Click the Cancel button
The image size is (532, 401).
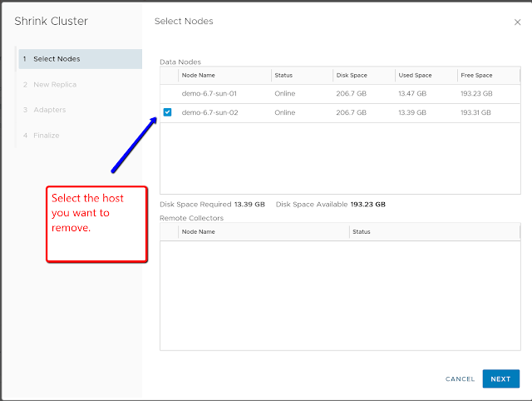[460, 379]
